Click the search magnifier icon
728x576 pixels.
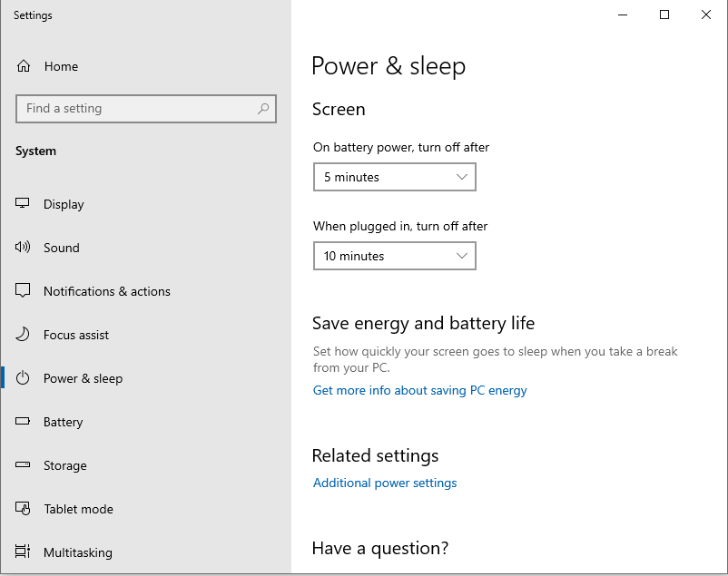pos(263,109)
